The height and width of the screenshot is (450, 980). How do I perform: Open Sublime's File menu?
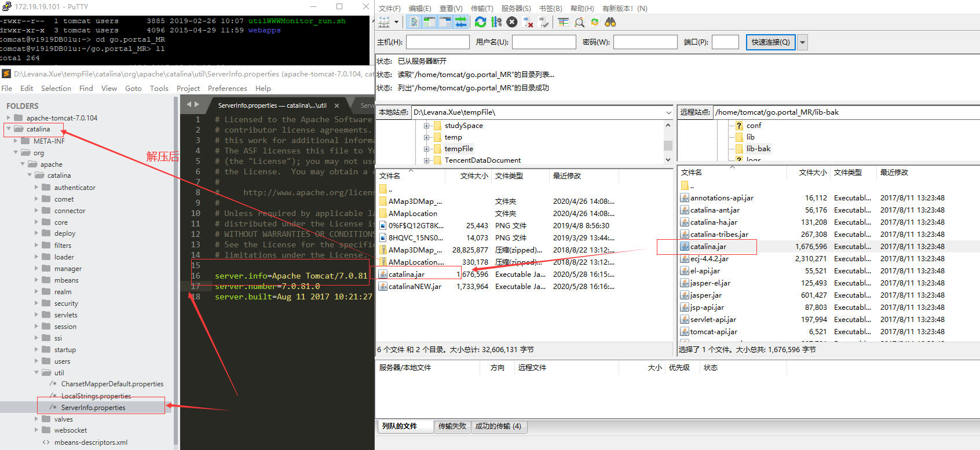click(x=7, y=89)
